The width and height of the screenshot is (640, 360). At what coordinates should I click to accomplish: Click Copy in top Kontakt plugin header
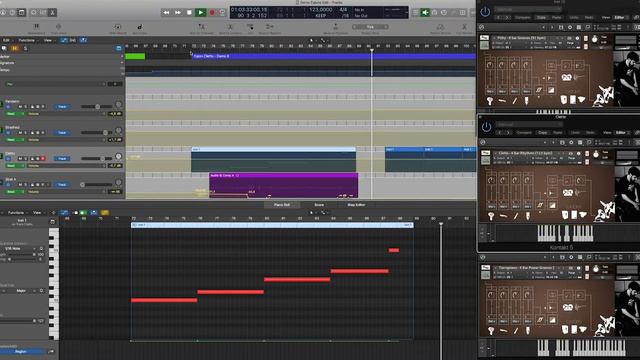click(542, 18)
